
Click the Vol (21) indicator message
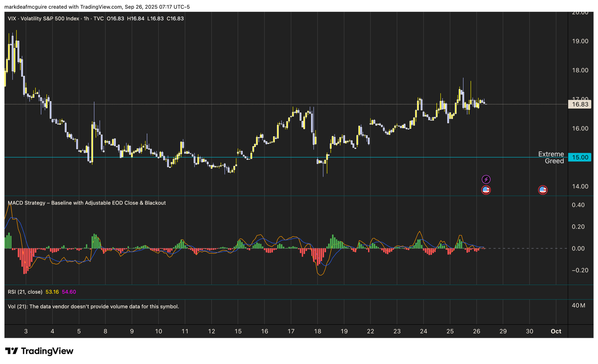93,306
